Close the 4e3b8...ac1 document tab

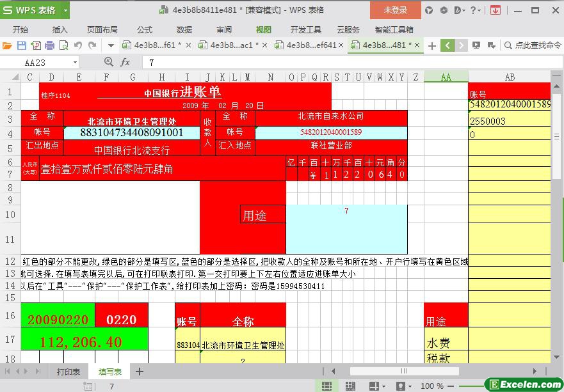click(264, 45)
